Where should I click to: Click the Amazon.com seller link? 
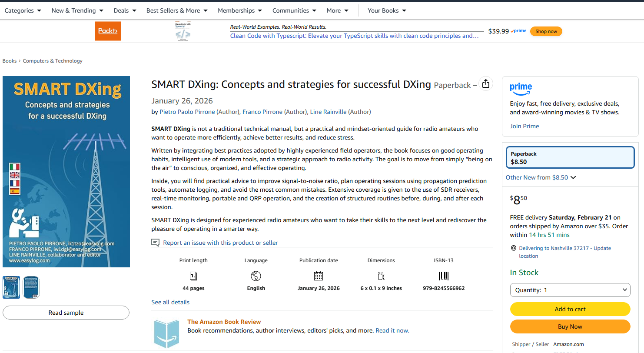tap(568, 344)
